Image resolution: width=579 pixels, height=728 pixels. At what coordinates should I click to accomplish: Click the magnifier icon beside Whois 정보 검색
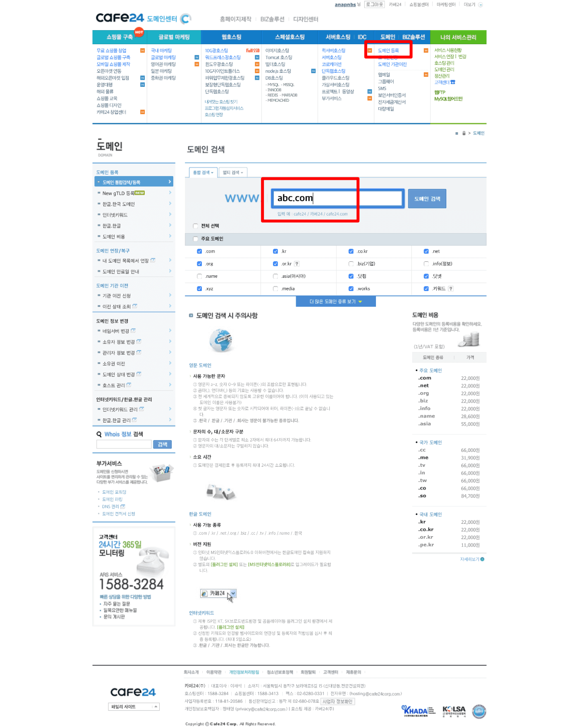(99, 434)
